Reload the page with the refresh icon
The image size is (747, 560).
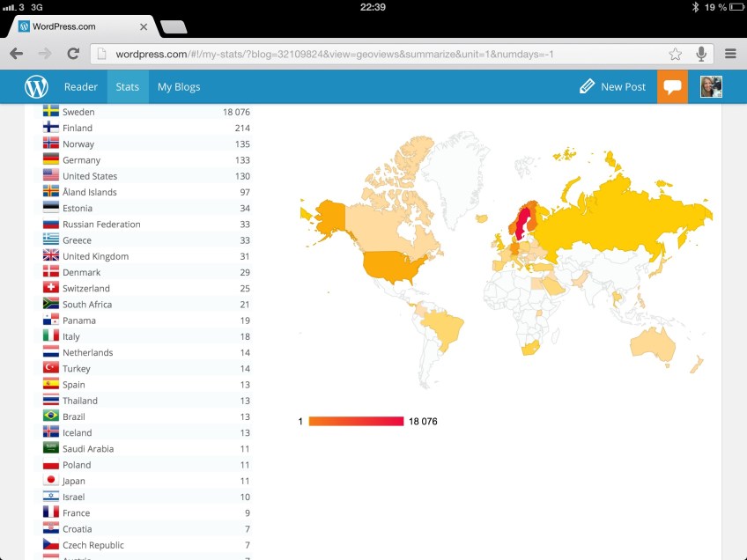coord(72,54)
